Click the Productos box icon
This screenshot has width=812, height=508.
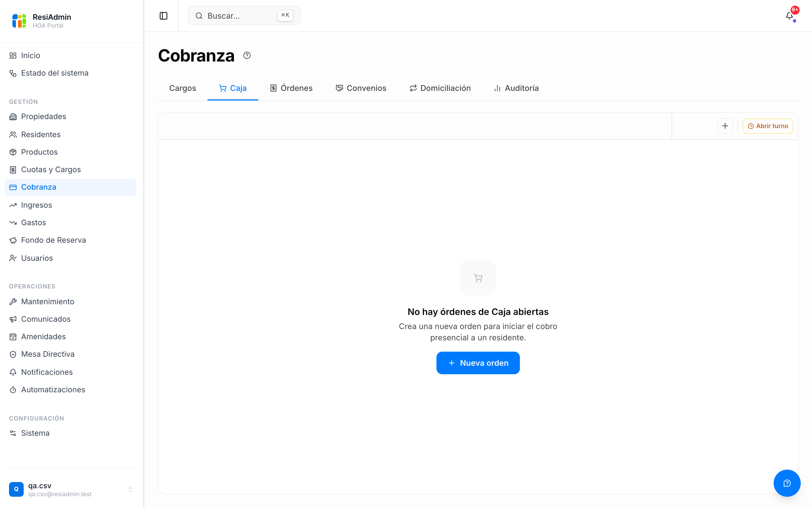click(13, 152)
